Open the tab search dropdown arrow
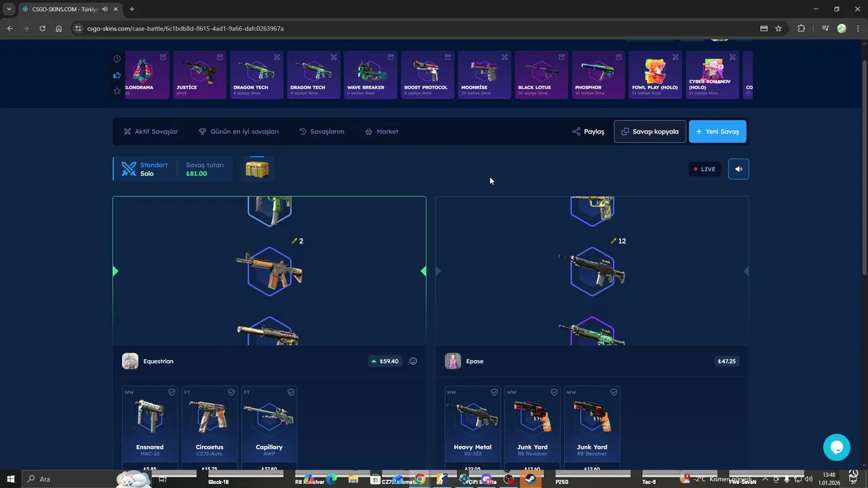Viewport: 868px width, 488px height. pos(9,9)
